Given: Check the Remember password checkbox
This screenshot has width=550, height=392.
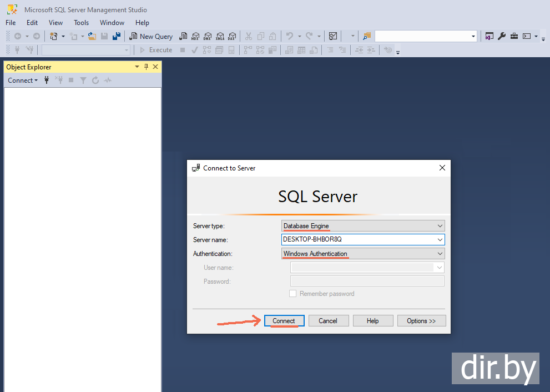Looking at the screenshot, I should [x=293, y=294].
